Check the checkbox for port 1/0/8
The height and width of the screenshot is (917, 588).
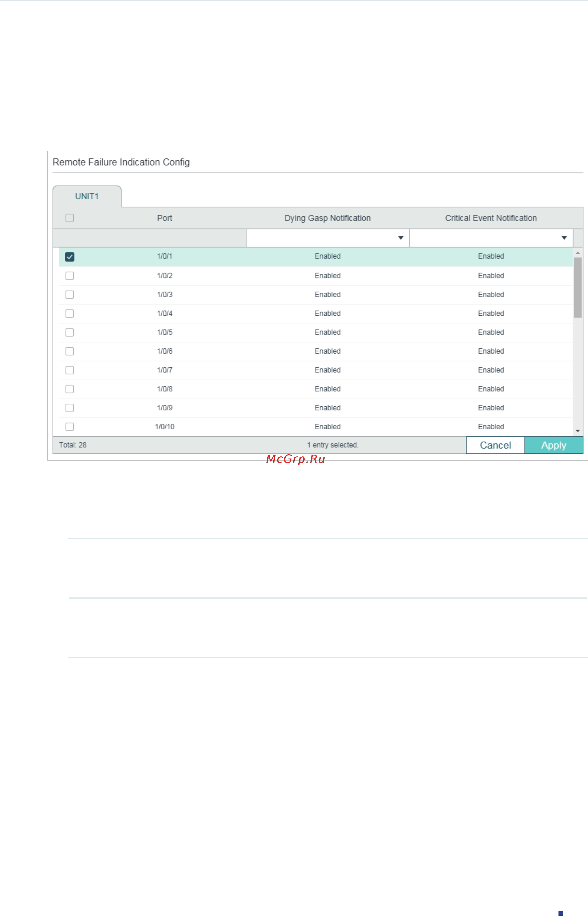pyautogui.click(x=69, y=389)
